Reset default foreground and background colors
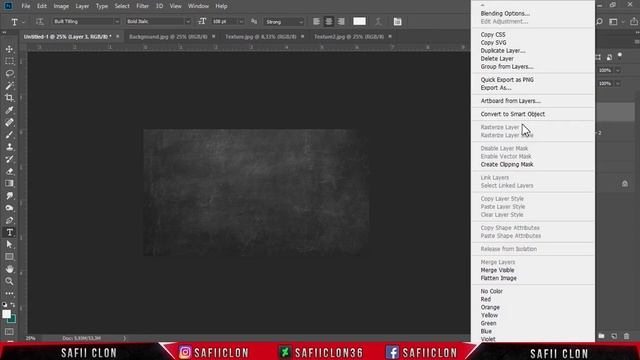Image resolution: width=640 pixels, height=360 pixels. pos(4,305)
